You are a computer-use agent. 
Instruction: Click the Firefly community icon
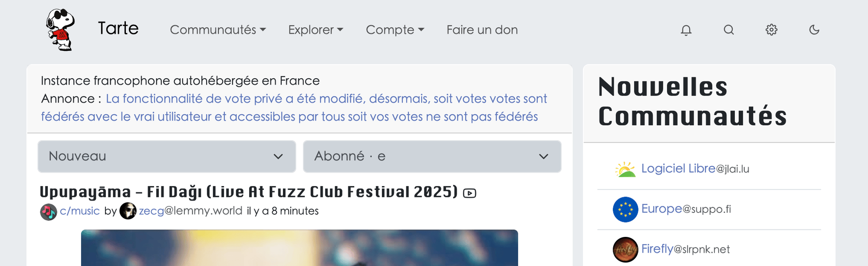(x=625, y=249)
